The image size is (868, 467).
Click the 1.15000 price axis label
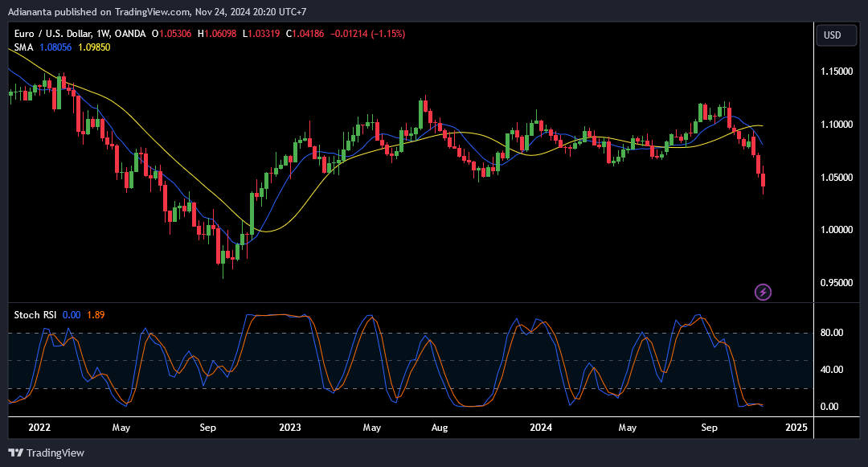837,72
